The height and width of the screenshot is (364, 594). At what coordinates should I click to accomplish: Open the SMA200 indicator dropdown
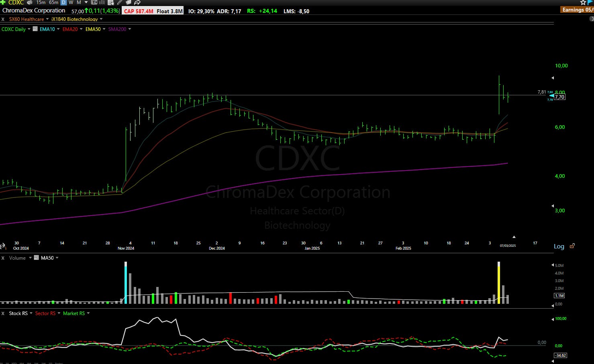[130, 29]
